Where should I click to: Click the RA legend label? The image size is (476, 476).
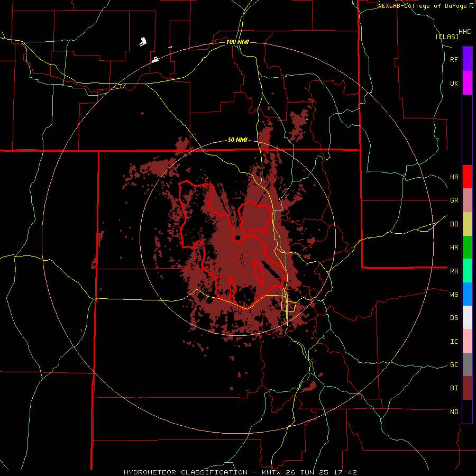click(454, 271)
